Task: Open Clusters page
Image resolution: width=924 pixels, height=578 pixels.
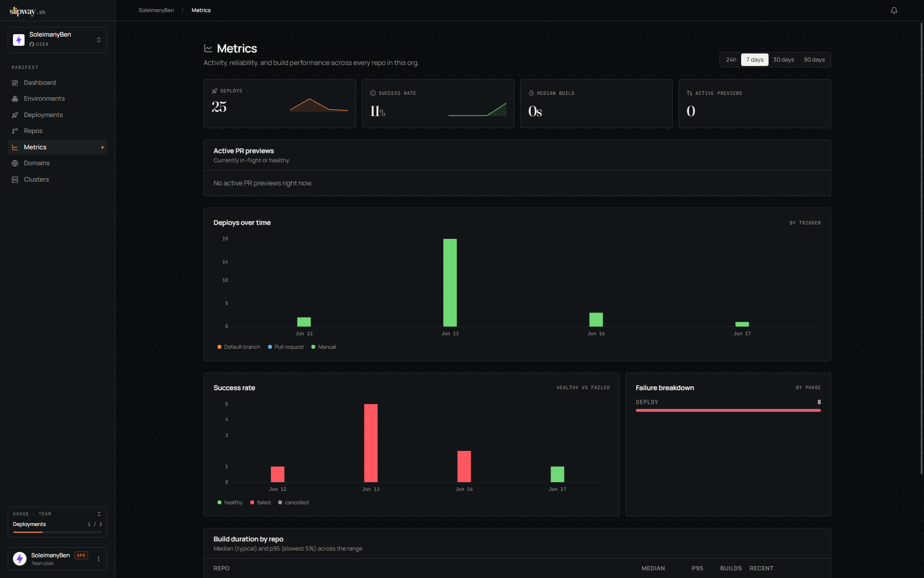Action: 57,180
